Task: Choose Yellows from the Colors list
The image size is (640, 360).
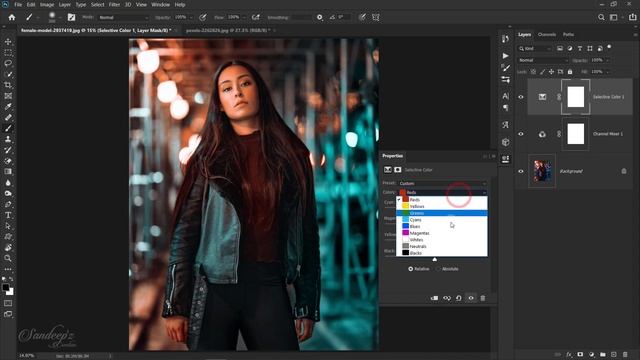Action: pos(442,207)
